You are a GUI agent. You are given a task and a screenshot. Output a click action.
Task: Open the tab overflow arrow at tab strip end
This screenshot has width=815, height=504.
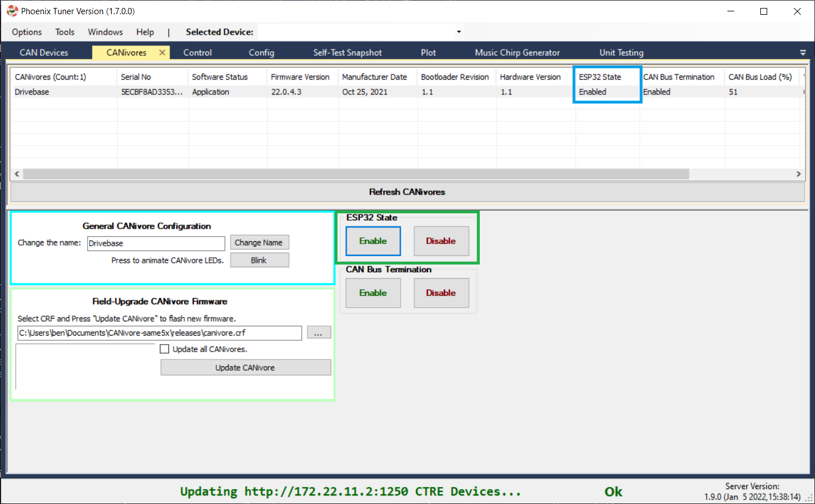coord(802,52)
